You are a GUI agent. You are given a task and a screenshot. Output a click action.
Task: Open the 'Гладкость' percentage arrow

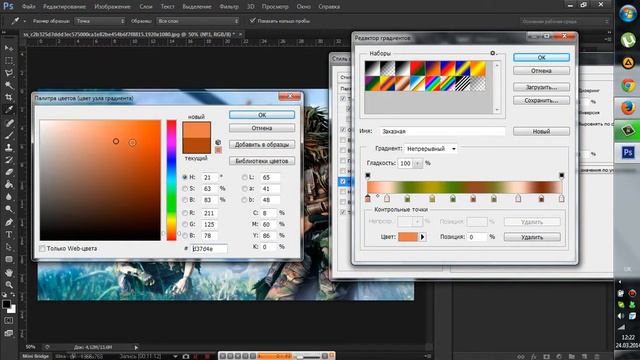click(418, 163)
